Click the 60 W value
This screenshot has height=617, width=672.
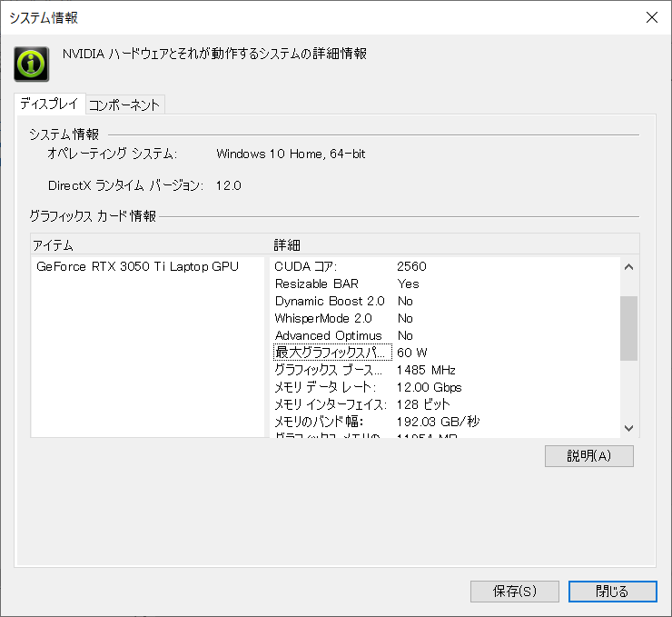coord(412,353)
